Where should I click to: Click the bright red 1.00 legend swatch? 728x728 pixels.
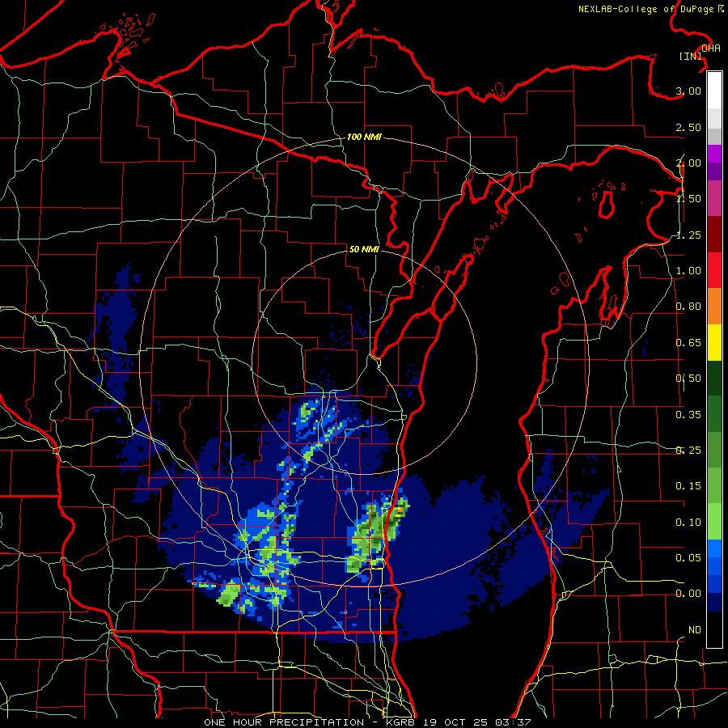[714, 271]
